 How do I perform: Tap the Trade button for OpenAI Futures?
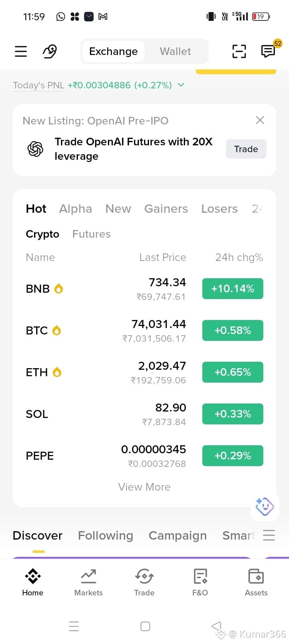(x=246, y=149)
